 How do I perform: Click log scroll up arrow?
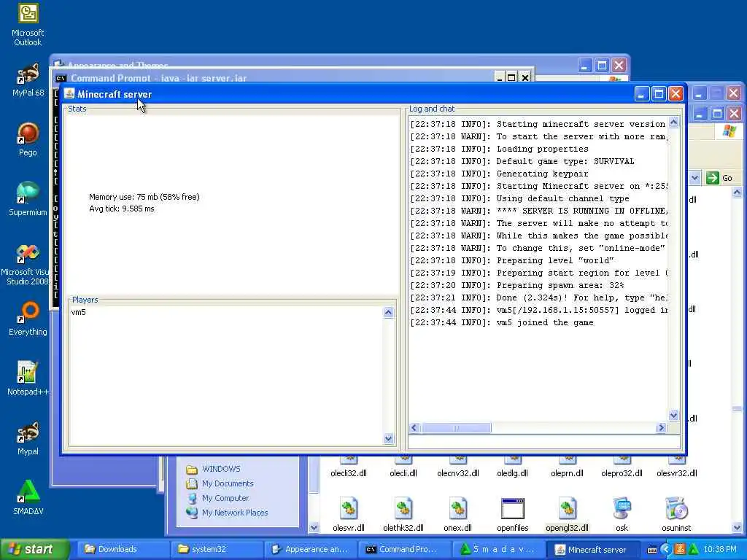coord(673,122)
